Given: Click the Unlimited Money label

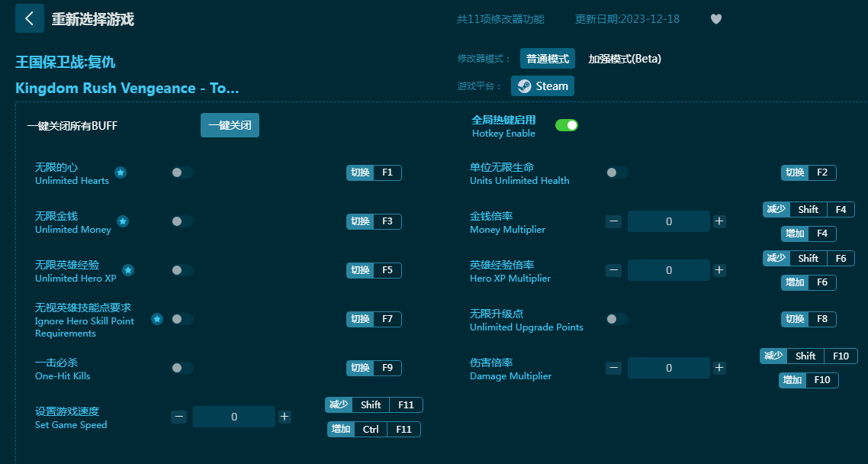Looking at the screenshot, I should [73, 229].
